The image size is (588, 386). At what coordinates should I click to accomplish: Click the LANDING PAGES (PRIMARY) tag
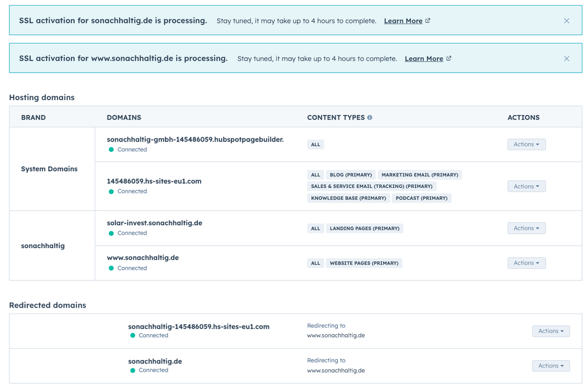pyautogui.click(x=364, y=228)
